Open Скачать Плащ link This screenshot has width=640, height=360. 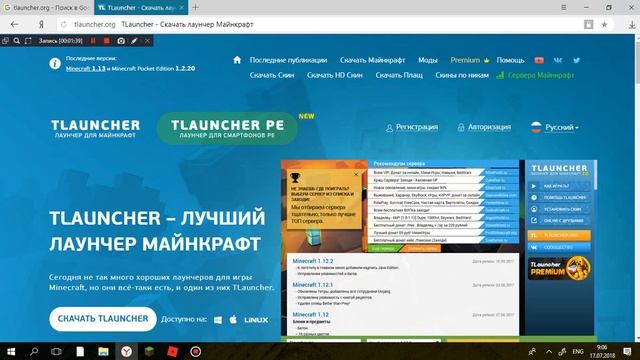tap(399, 75)
